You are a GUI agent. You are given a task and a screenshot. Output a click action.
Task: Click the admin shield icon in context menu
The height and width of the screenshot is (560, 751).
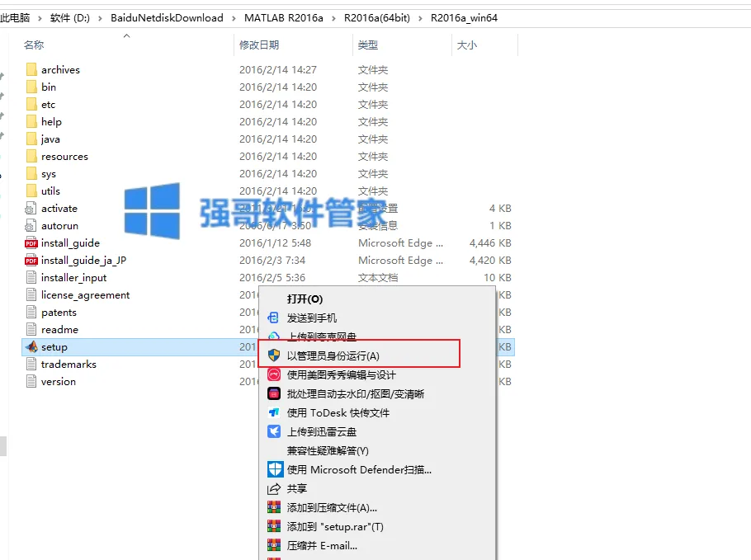point(274,355)
